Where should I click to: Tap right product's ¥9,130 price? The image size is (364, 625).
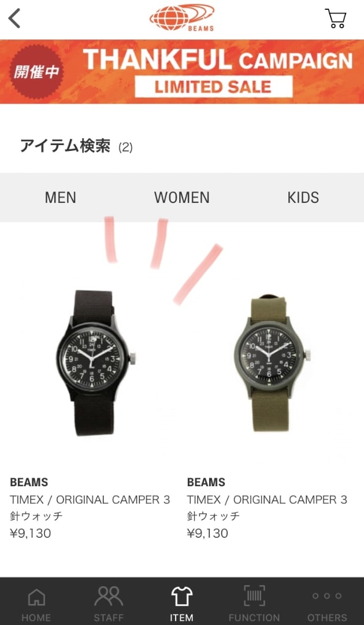[x=207, y=533]
